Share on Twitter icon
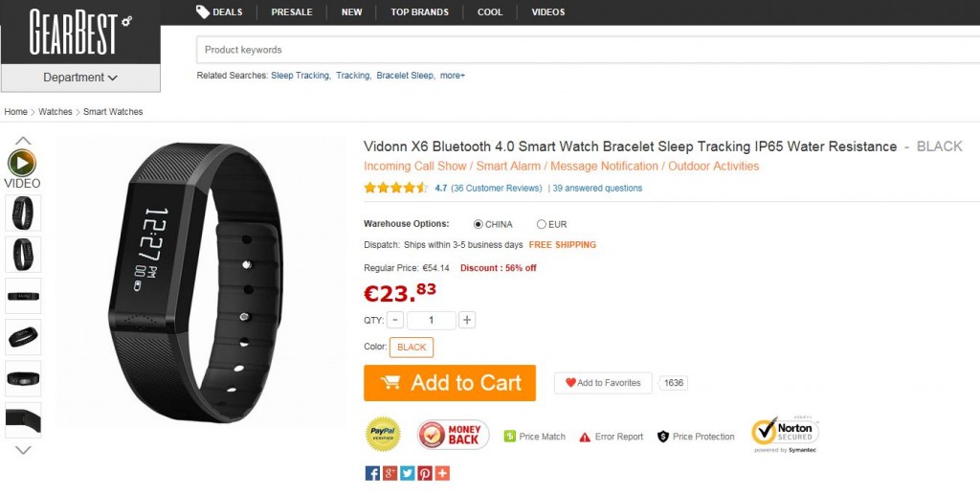Viewport: 980px width, 495px height. coord(407,473)
